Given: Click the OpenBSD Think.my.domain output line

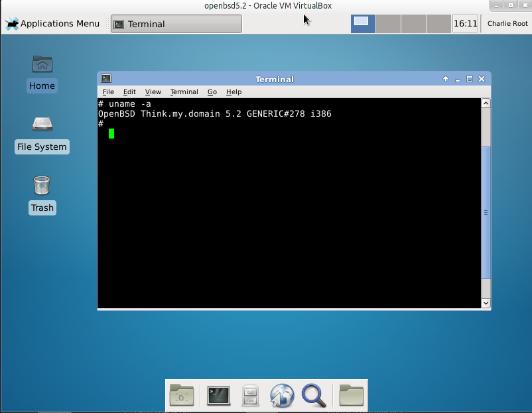Looking at the screenshot, I should pyautogui.click(x=215, y=114).
